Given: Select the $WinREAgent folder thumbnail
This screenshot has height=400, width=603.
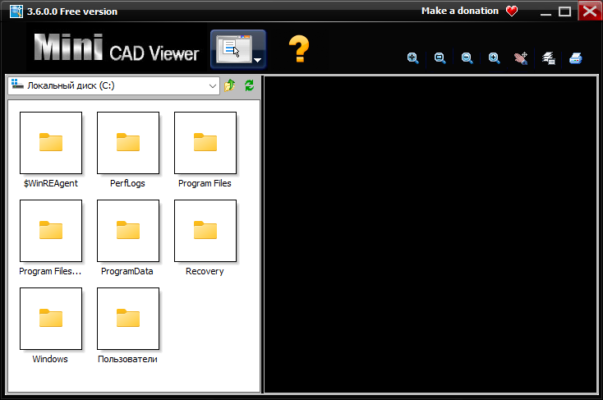Looking at the screenshot, I should pyautogui.click(x=51, y=143).
